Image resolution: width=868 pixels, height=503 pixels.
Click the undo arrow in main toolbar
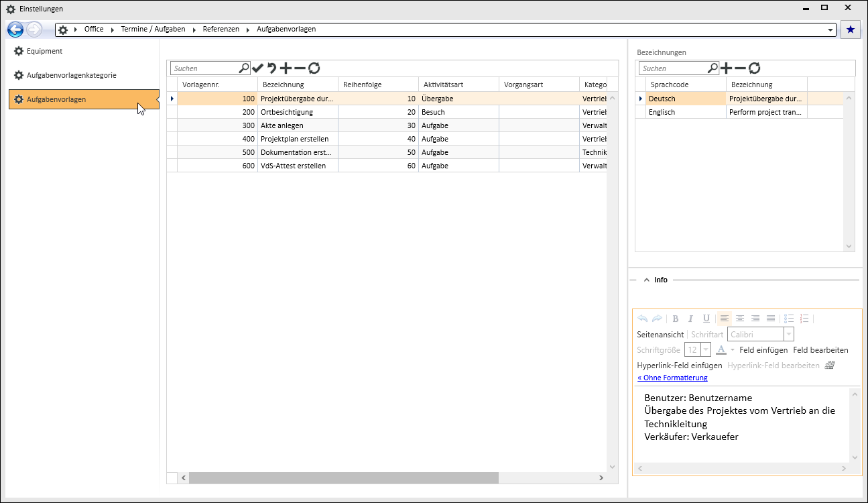point(272,68)
